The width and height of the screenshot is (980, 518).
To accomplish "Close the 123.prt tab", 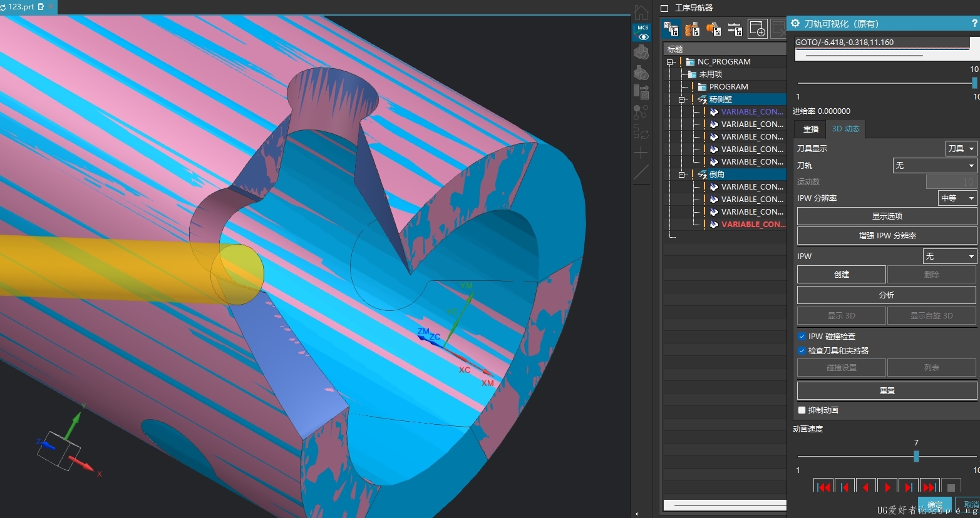I will tap(51, 7).
